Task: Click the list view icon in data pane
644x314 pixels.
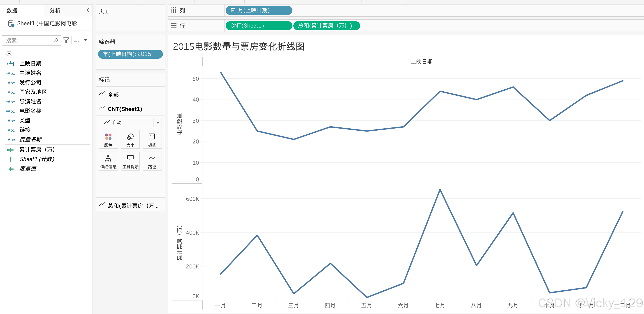Action: [x=77, y=40]
